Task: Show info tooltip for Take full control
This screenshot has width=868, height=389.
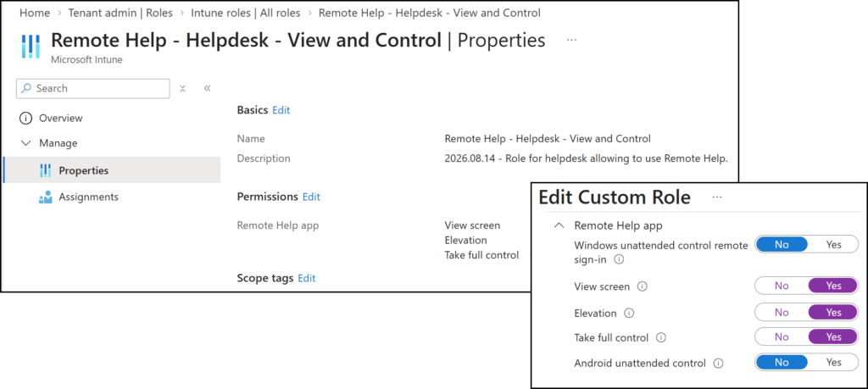Action: click(x=661, y=337)
